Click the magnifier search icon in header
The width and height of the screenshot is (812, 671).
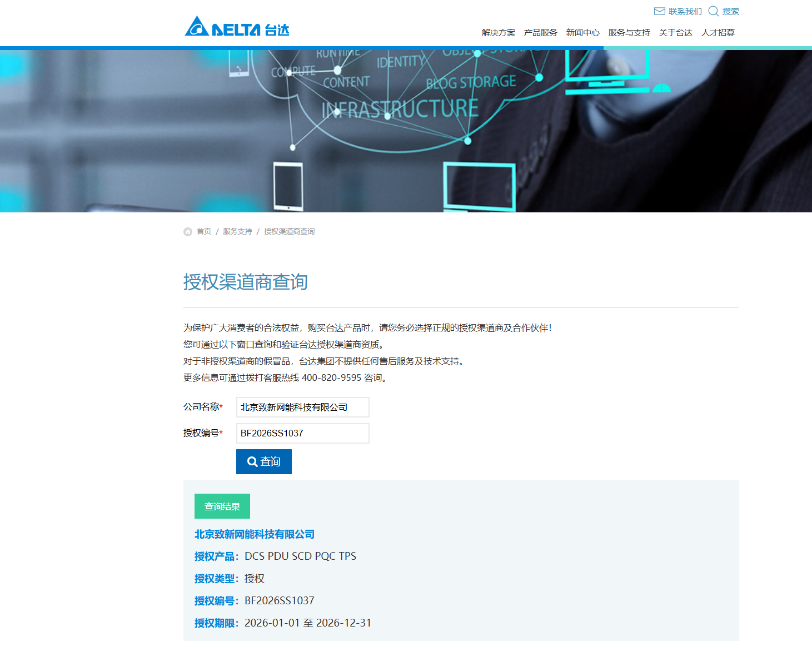tap(714, 11)
